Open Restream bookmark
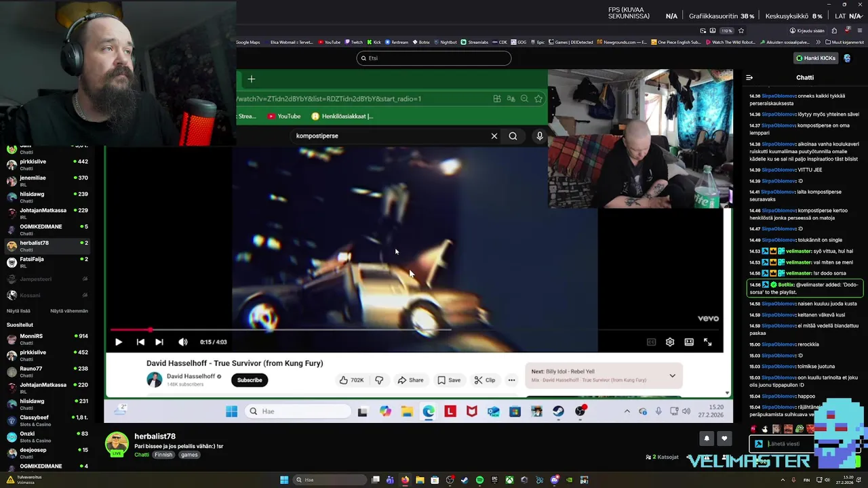868x488 pixels. (x=397, y=42)
